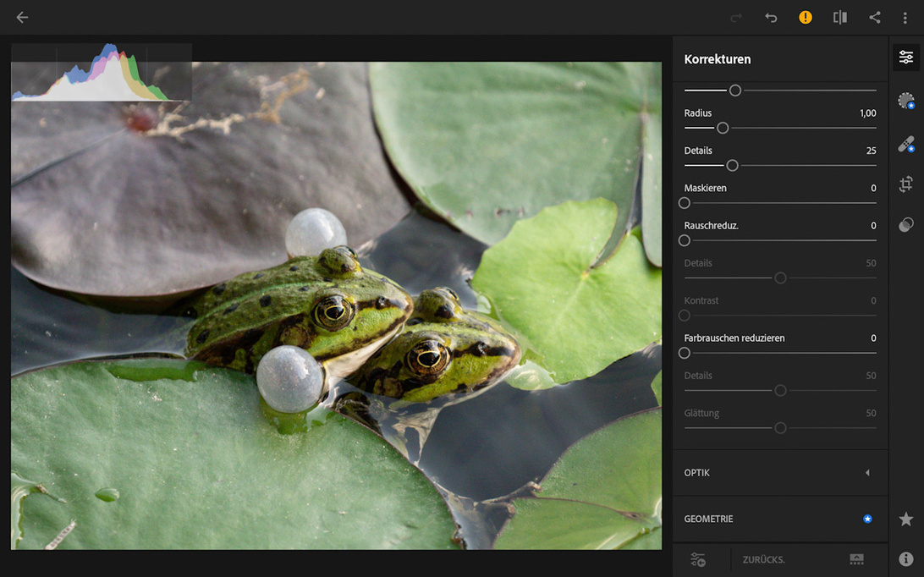Show photo info panel
The width and height of the screenshot is (924, 577).
(x=906, y=559)
